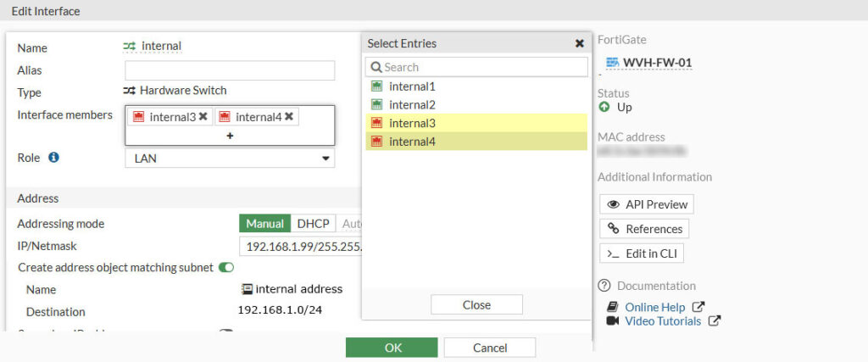Deselect internal3 in the entries list

[411, 123]
